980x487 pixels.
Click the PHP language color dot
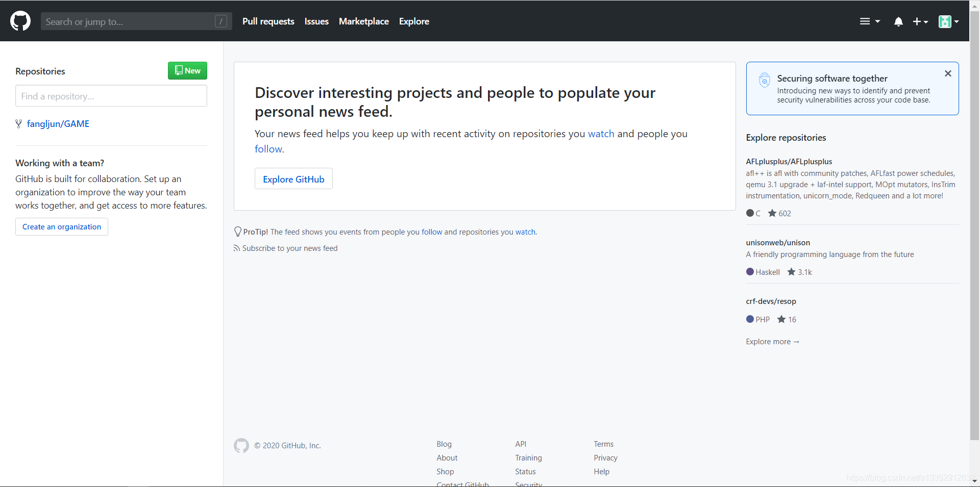pos(750,319)
